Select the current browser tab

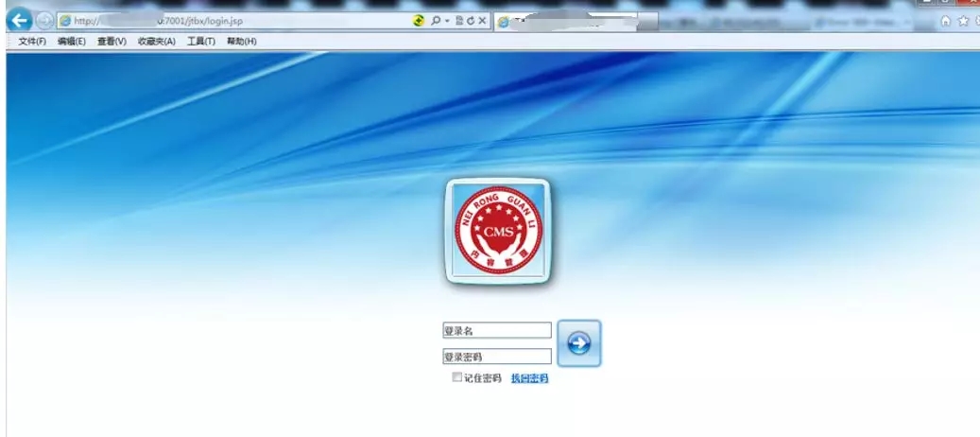tap(565, 22)
